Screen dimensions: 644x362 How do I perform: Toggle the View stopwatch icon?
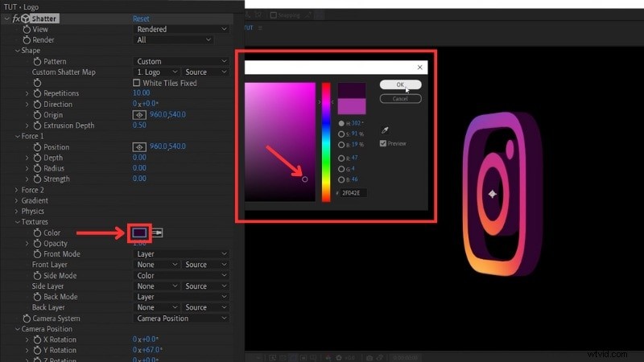(x=27, y=29)
